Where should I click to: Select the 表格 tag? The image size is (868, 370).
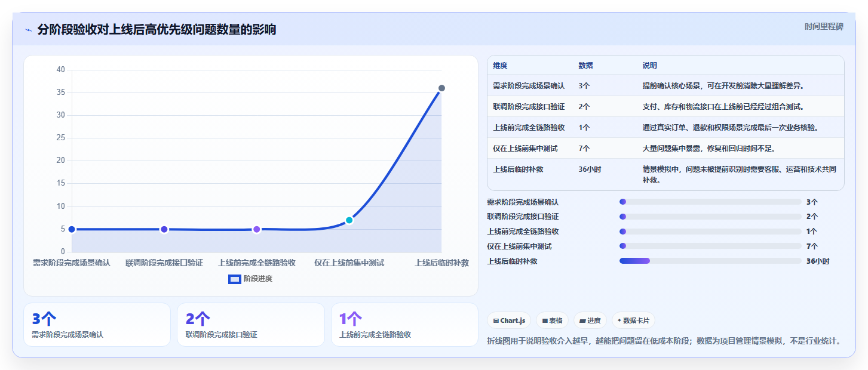(552, 320)
